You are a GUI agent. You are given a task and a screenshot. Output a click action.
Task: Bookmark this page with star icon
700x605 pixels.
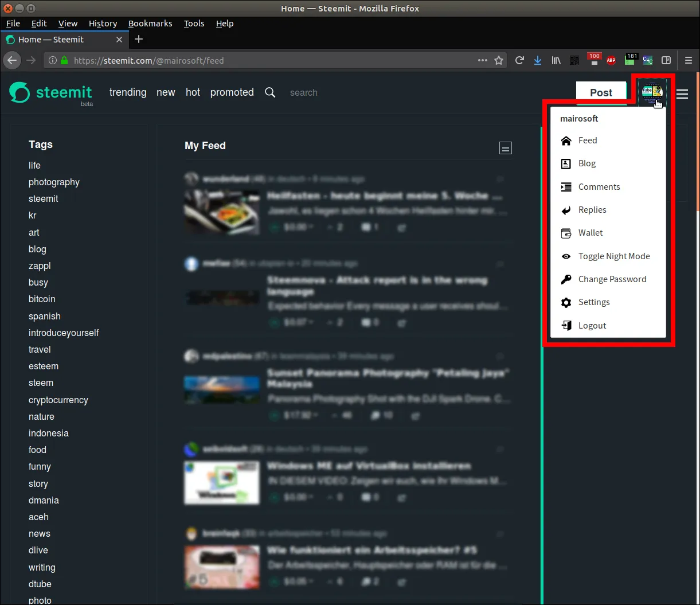coord(499,60)
